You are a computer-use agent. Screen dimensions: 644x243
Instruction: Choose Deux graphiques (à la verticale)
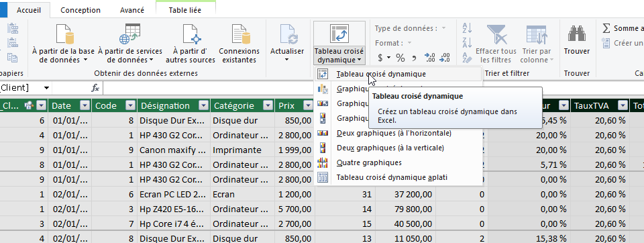coord(390,148)
